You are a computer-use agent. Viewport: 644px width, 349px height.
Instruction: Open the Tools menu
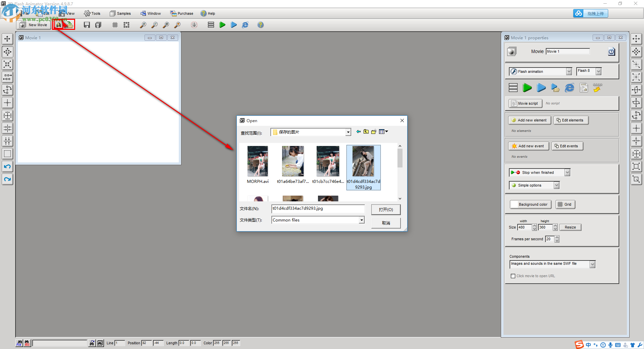pos(95,13)
